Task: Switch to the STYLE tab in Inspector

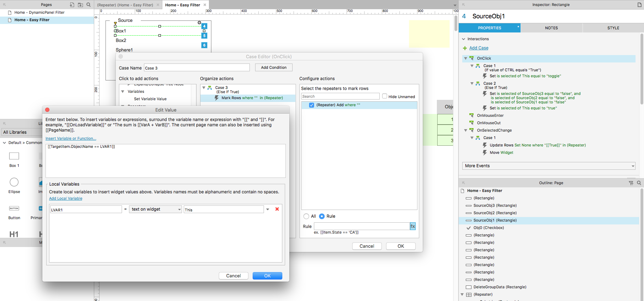Action: [x=613, y=28]
